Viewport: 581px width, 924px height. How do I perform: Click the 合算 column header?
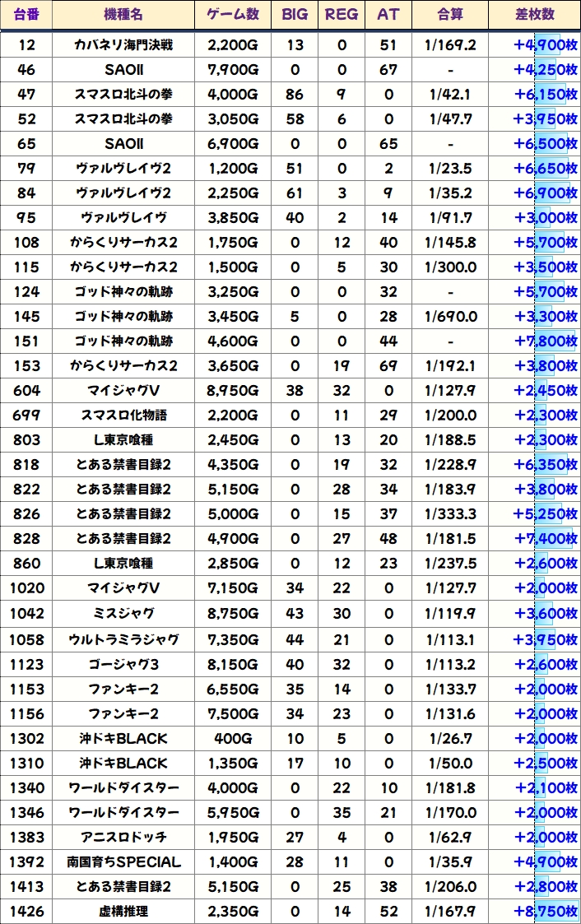tap(450, 15)
